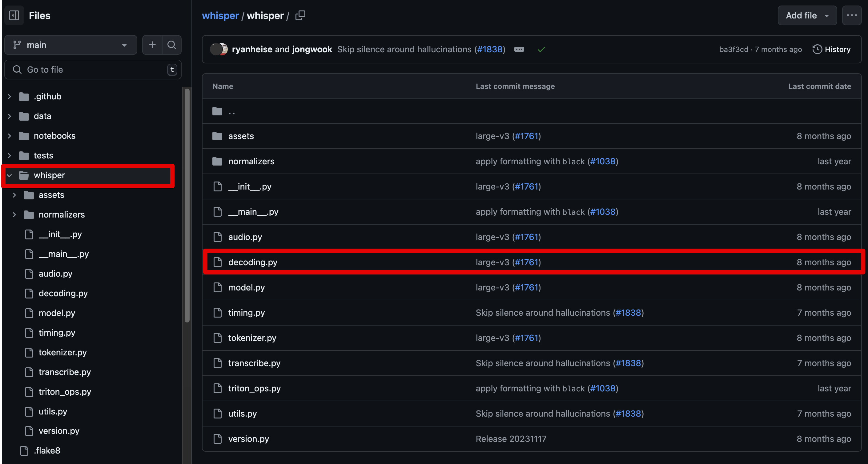Open the main branch dropdown
868x464 pixels.
[70, 45]
